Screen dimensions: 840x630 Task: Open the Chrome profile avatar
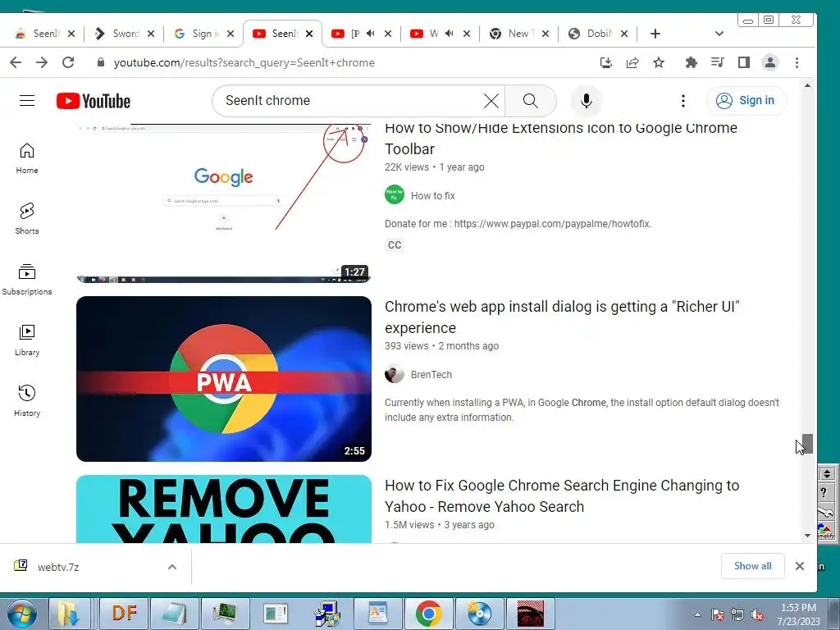click(769, 62)
